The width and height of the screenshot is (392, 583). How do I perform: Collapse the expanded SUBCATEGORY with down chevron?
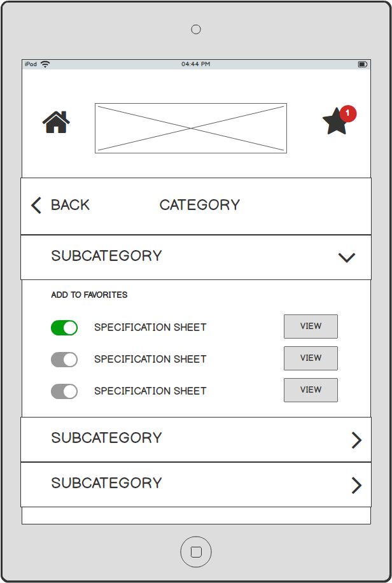point(347,258)
